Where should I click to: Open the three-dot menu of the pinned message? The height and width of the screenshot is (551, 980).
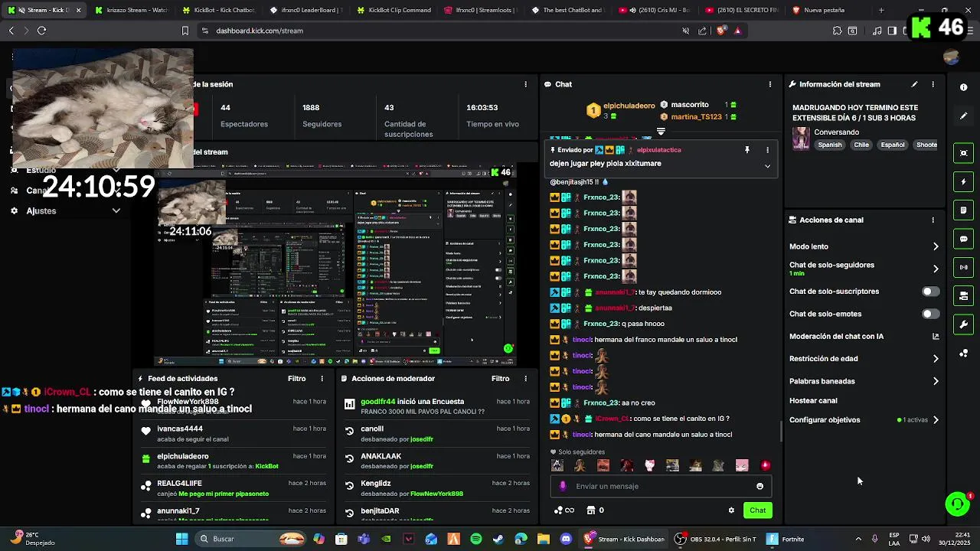(x=767, y=150)
